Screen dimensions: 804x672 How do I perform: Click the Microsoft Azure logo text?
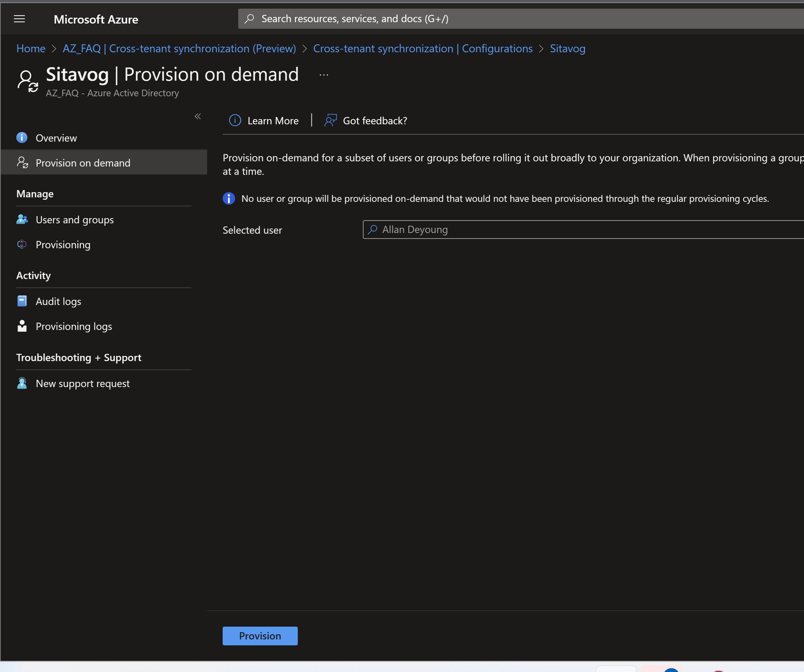click(96, 19)
